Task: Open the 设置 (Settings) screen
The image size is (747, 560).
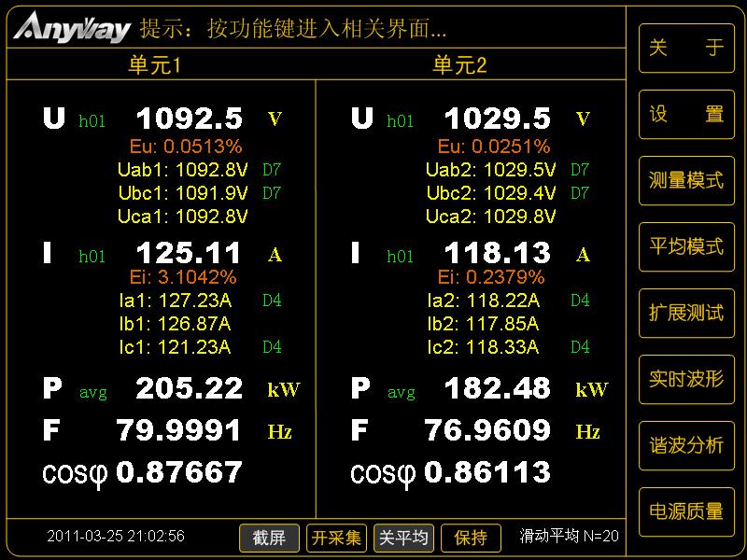Action: point(686,114)
